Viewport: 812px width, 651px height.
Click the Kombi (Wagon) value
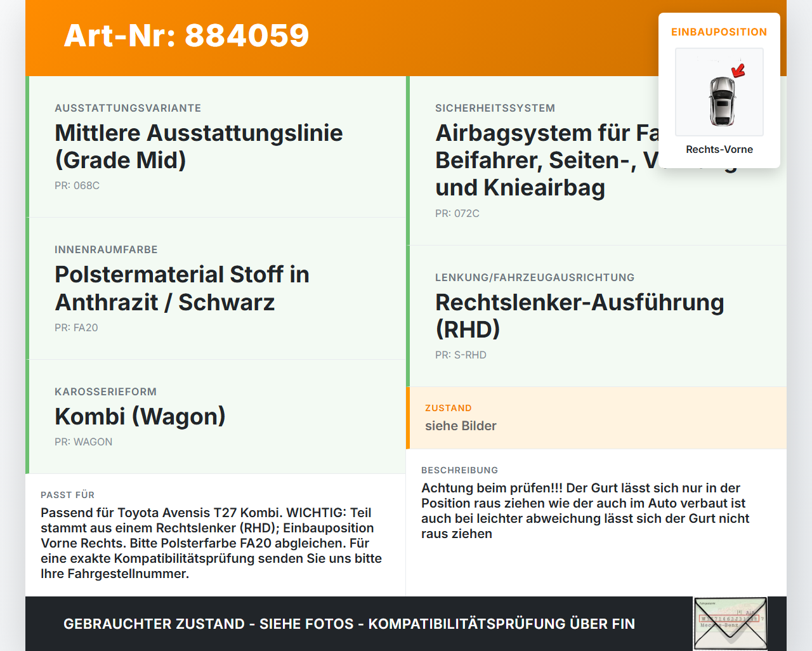point(140,417)
